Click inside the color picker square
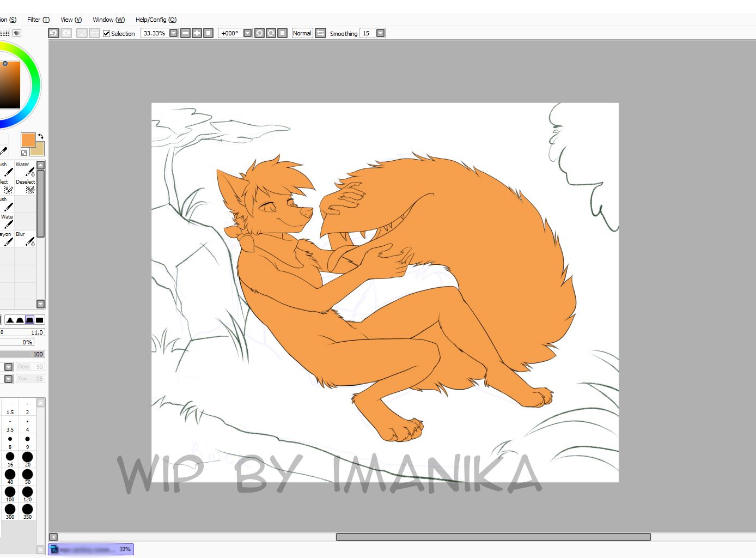This screenshot has width=756, height=558. tap(10, 84)
